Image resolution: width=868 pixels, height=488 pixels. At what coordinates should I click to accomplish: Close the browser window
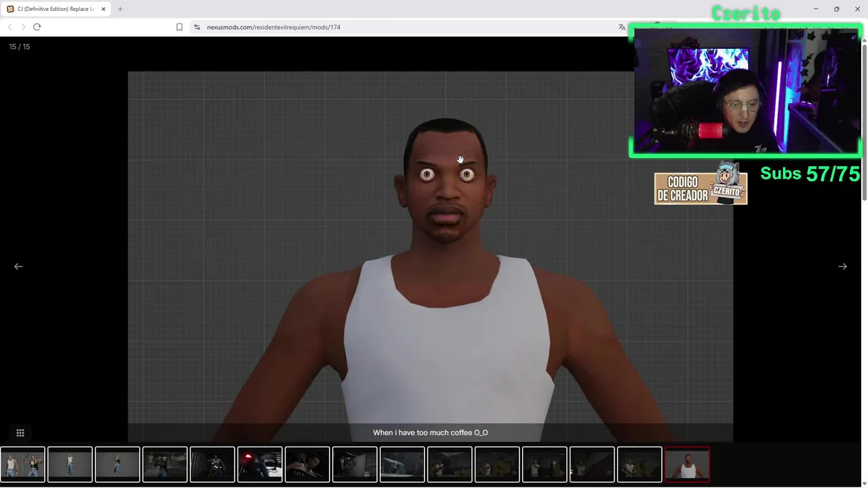pos(857,9)
